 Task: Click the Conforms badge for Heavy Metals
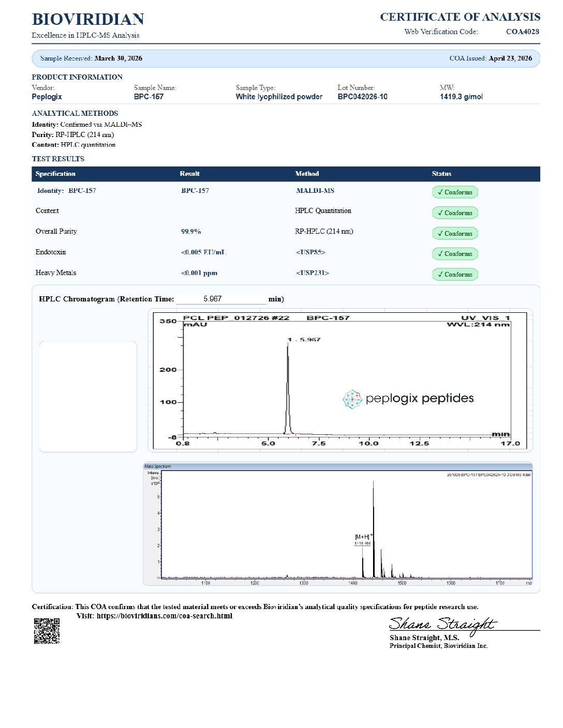click(x=455, y=275)
